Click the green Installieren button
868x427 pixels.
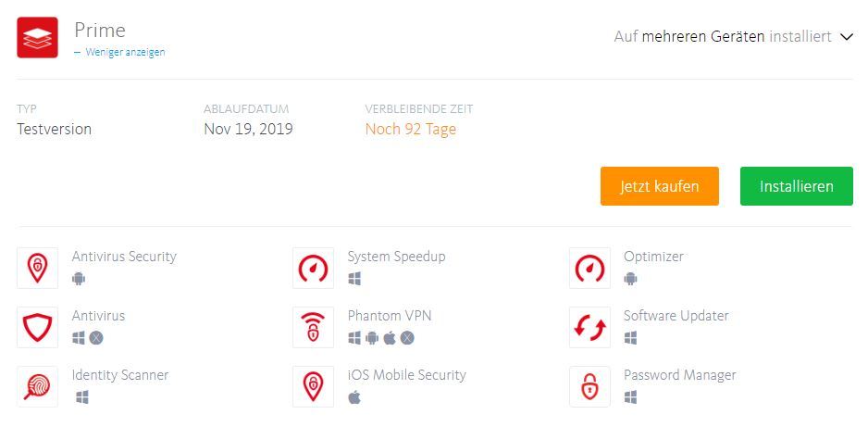pyautogui.click(x=796, y=186)
